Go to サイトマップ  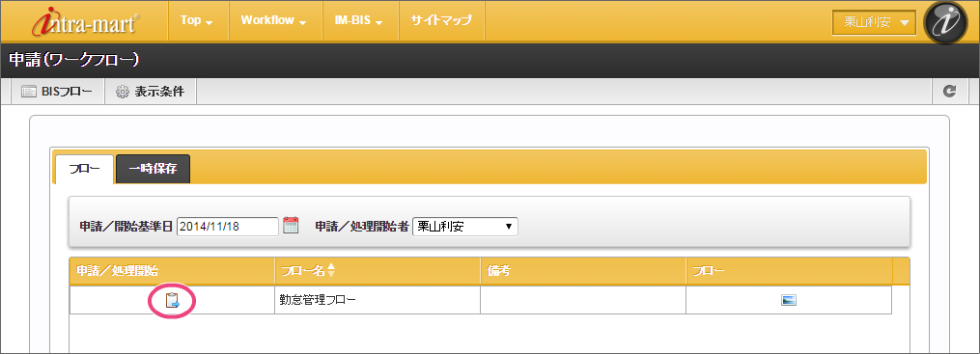(441, 20)
